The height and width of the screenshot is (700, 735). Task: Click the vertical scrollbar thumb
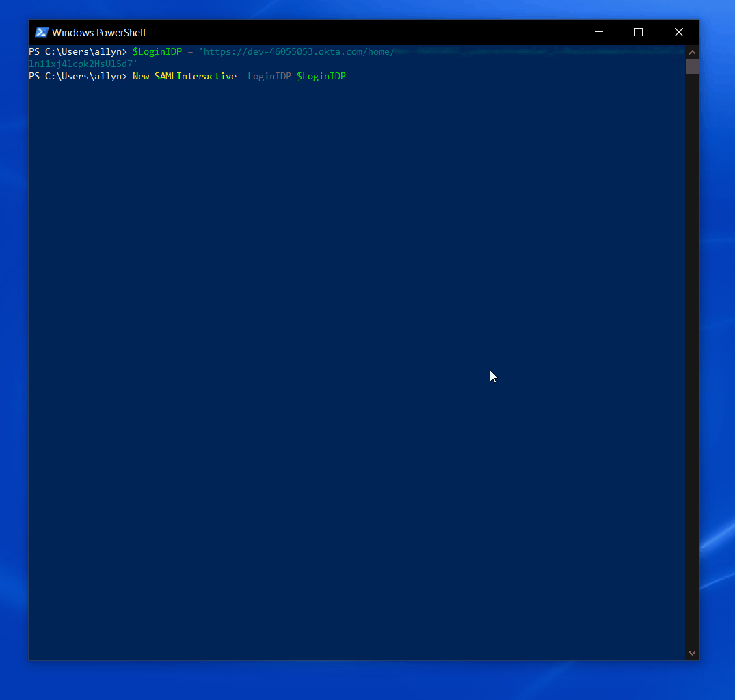coord(692,66)
